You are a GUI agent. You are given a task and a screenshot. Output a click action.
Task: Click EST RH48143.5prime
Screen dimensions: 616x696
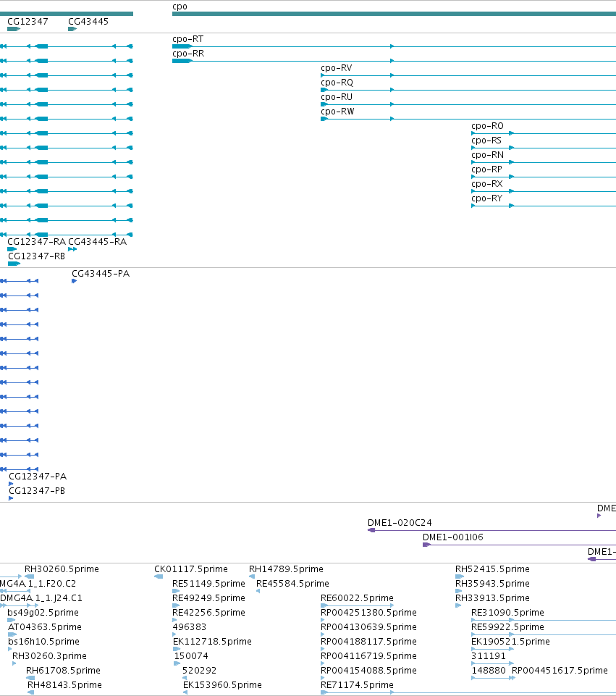click(x=64, y=685)
